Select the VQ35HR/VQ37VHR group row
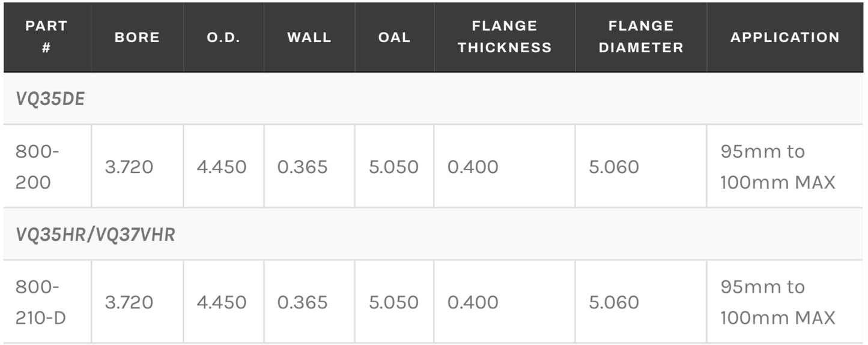Screen dimensions: 868x345 click(x=96, y=234)
